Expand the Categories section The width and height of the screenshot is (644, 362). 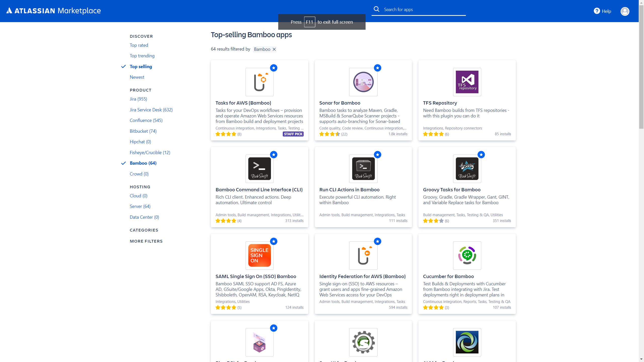(x=144, y=230)
